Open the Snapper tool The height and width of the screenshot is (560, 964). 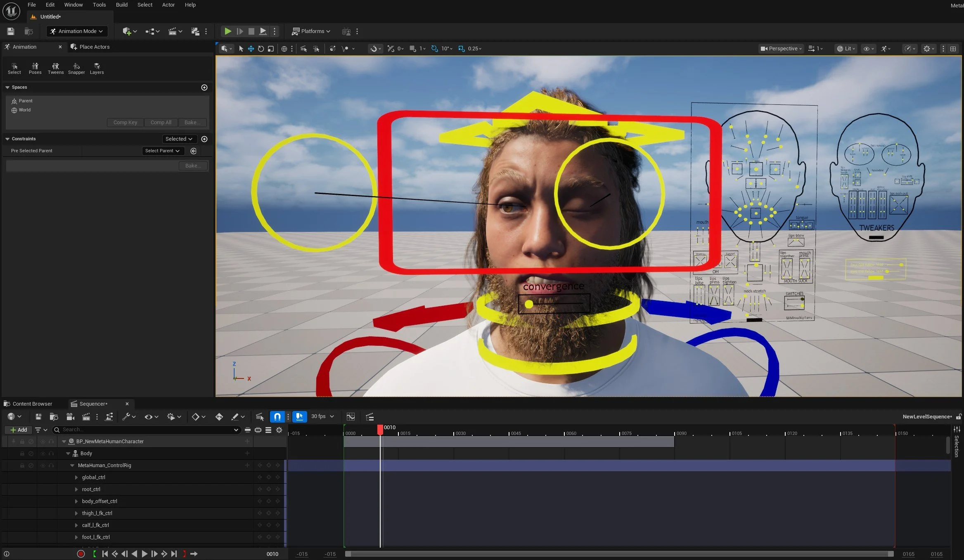coord(76,68)
